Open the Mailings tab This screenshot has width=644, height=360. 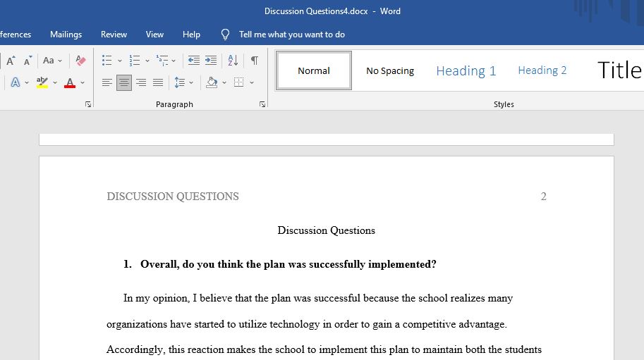(66, 35)
